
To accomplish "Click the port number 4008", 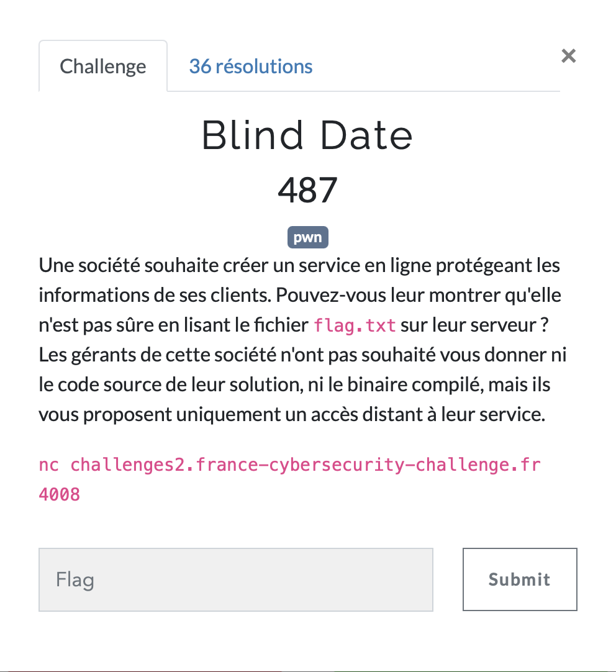I will pos(59,494).
